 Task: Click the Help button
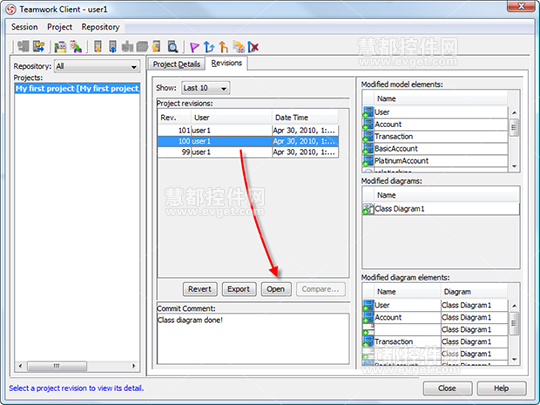point(501,388)
